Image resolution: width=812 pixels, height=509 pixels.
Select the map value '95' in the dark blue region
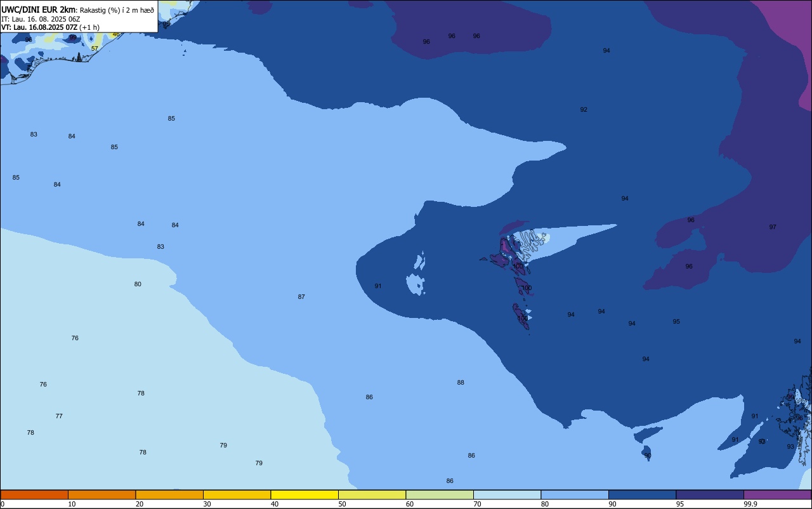pyautogui.click(x=676, y=322)
